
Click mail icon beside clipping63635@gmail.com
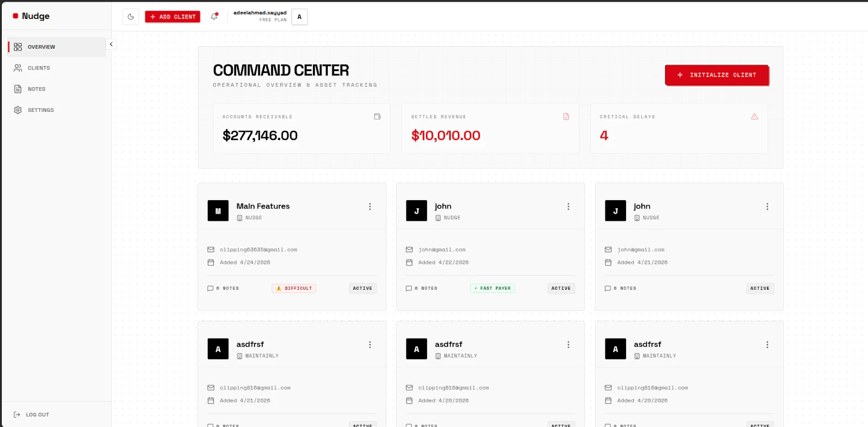pyautogui.click(x=211, y=250)
